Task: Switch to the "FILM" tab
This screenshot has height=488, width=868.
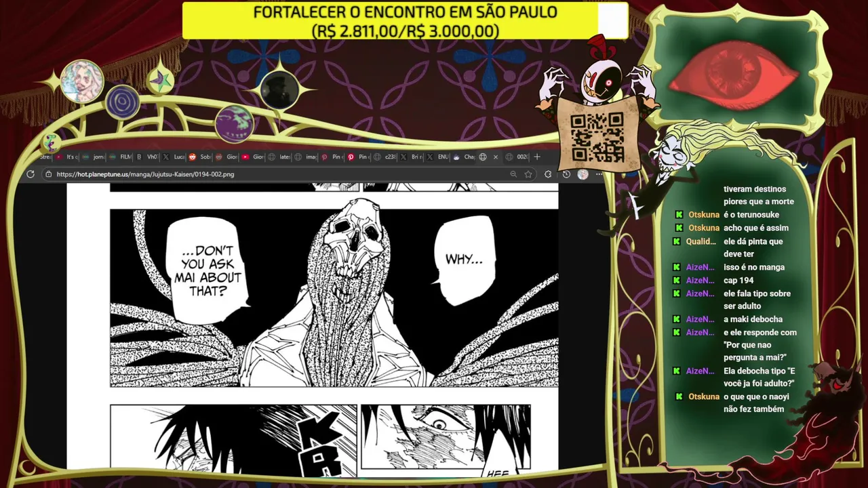Action: point(121,157)
